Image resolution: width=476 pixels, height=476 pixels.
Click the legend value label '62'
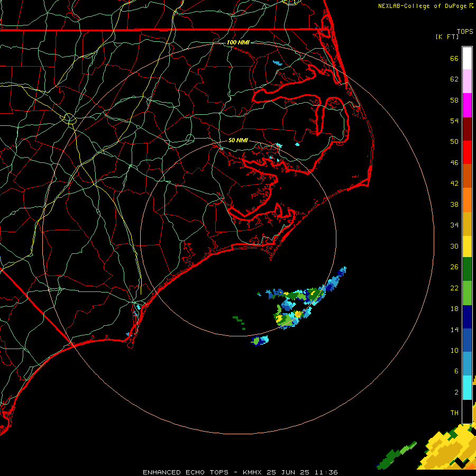coord(454,79)
